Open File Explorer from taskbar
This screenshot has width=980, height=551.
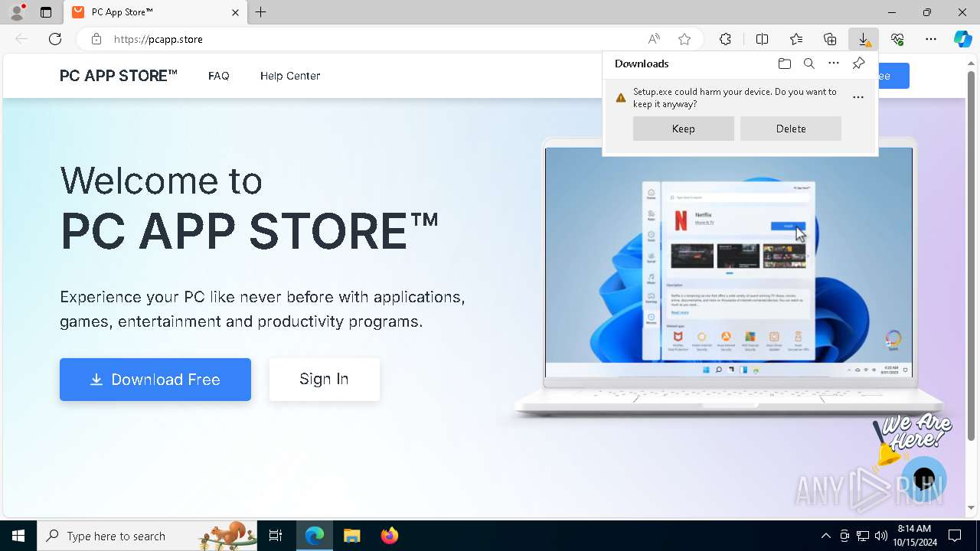[351, 536]
